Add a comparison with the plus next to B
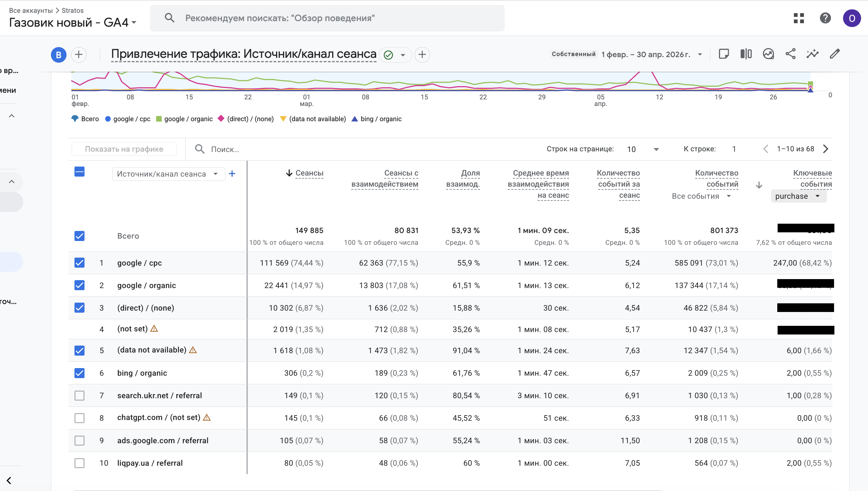 click(79, 55)
